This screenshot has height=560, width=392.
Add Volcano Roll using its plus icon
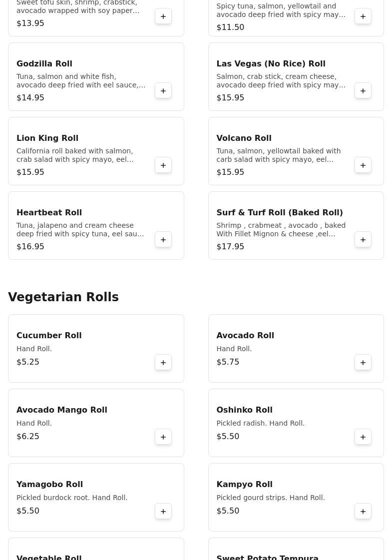363,165
